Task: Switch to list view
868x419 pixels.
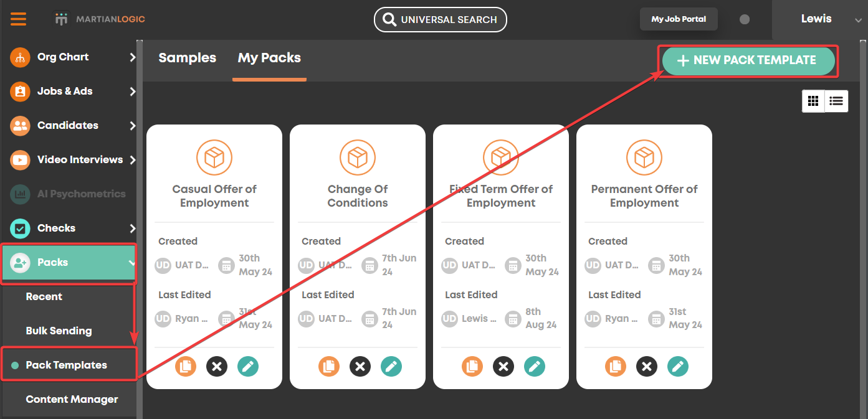Action: click(836, 101)
